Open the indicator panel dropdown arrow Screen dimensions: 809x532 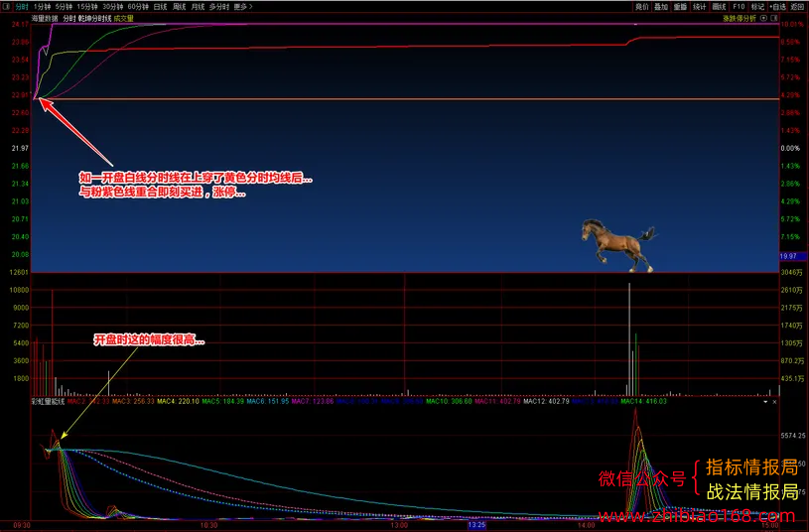click(x=765, y=401)
